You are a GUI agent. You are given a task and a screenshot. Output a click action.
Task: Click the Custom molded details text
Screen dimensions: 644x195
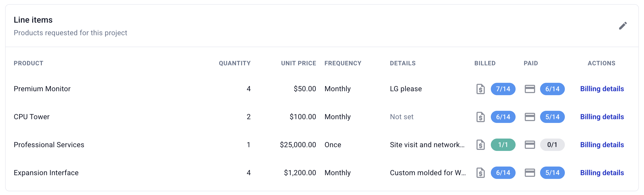tap(428, 173)
